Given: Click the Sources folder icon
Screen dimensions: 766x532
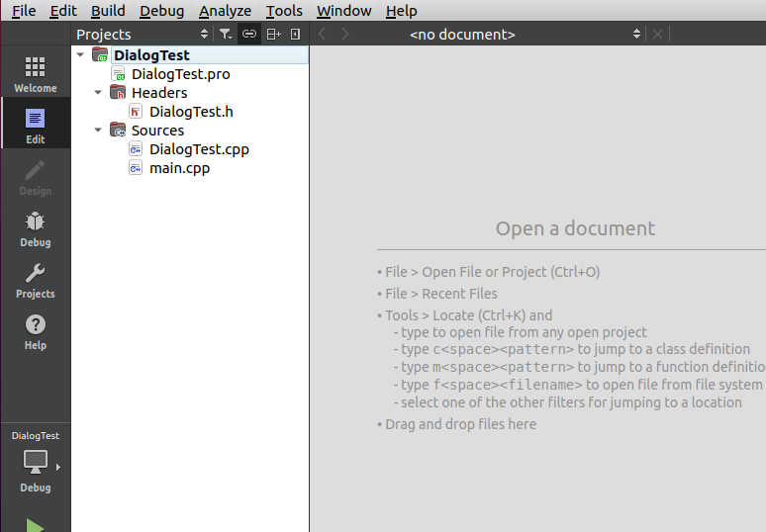Looking at the screenshot, I should pos(118,130).
